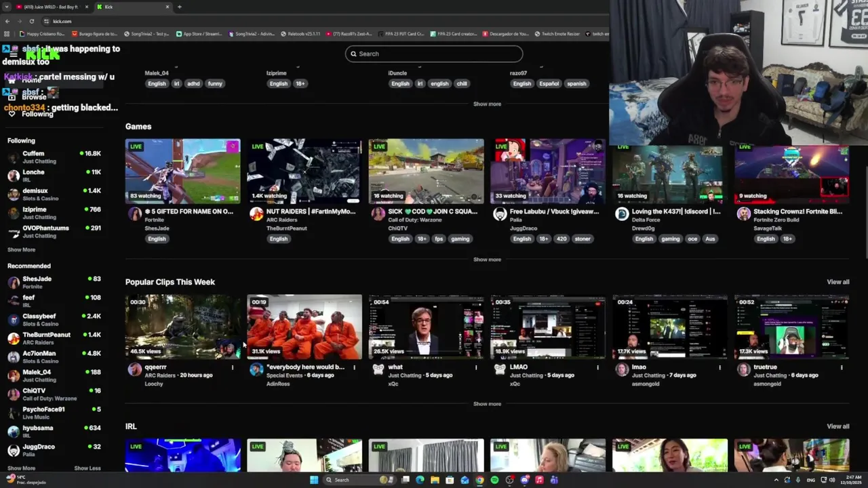The width and height of the screenshot is (868, 488).
Task: Open ShesJade's avatar in Recommended sidebar
Action: click(14, 283)
